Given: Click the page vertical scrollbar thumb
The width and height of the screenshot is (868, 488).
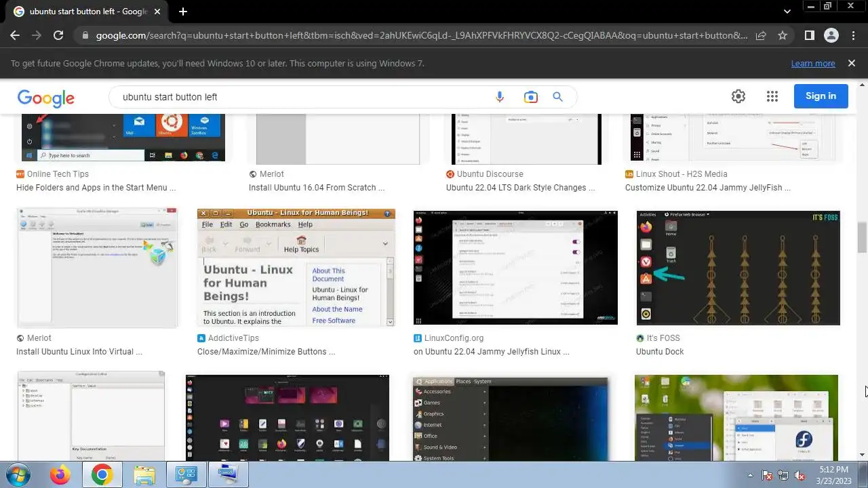Looking at the screenshot, I should [862, 237].
